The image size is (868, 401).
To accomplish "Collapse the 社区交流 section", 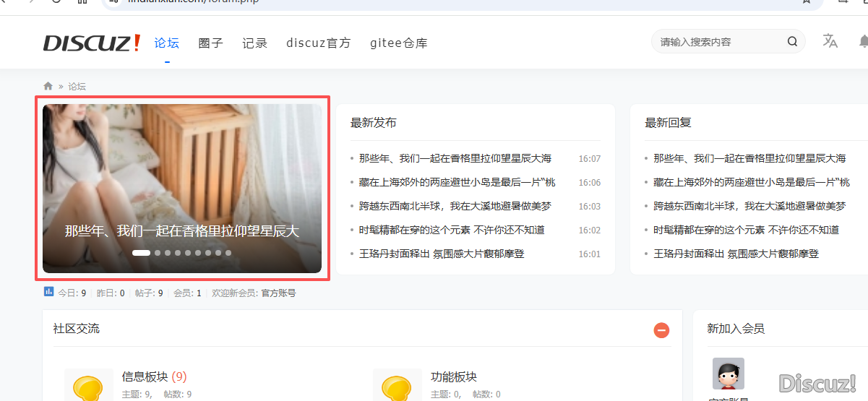I will click(x=661, y=330).
